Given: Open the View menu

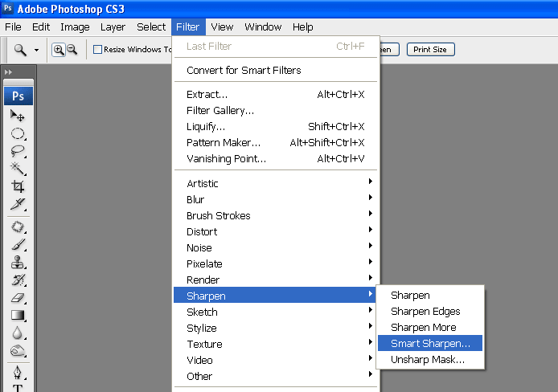Looking at the screenshot, I should point(222,27).
